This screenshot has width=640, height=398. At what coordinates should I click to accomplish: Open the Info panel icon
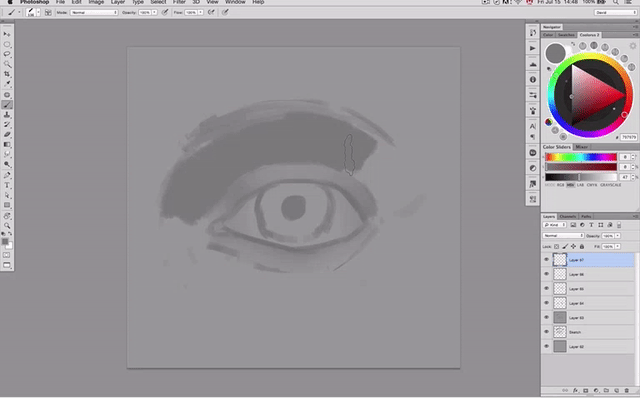pyautogui.click(x=532, y=80)
